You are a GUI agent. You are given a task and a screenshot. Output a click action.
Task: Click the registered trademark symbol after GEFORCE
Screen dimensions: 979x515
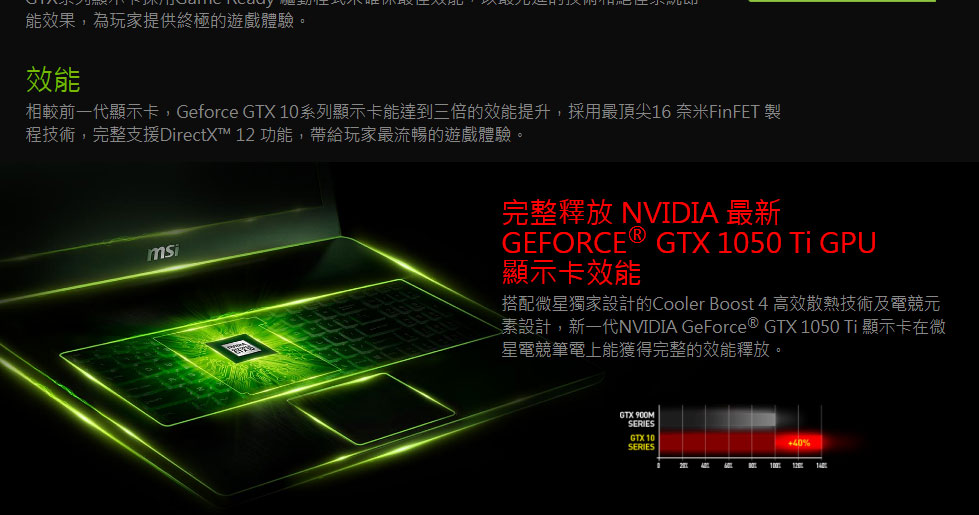pyautogui.click(x=636, y=235)
